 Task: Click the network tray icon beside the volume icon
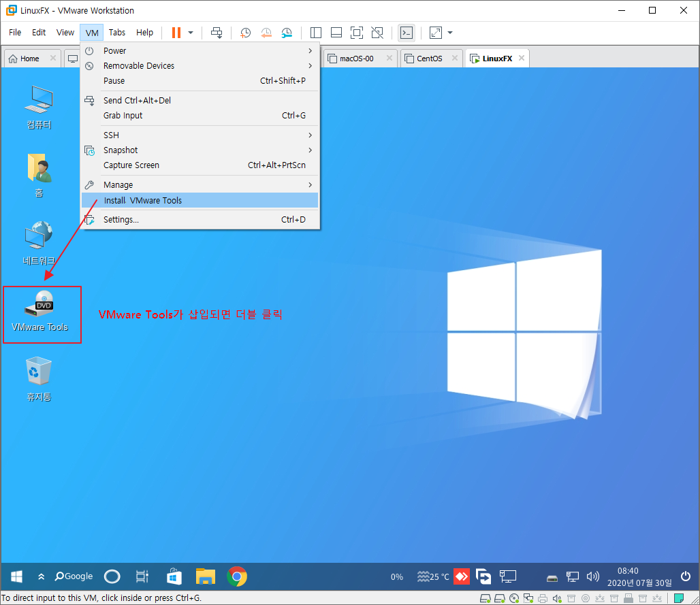coord(572,576)
